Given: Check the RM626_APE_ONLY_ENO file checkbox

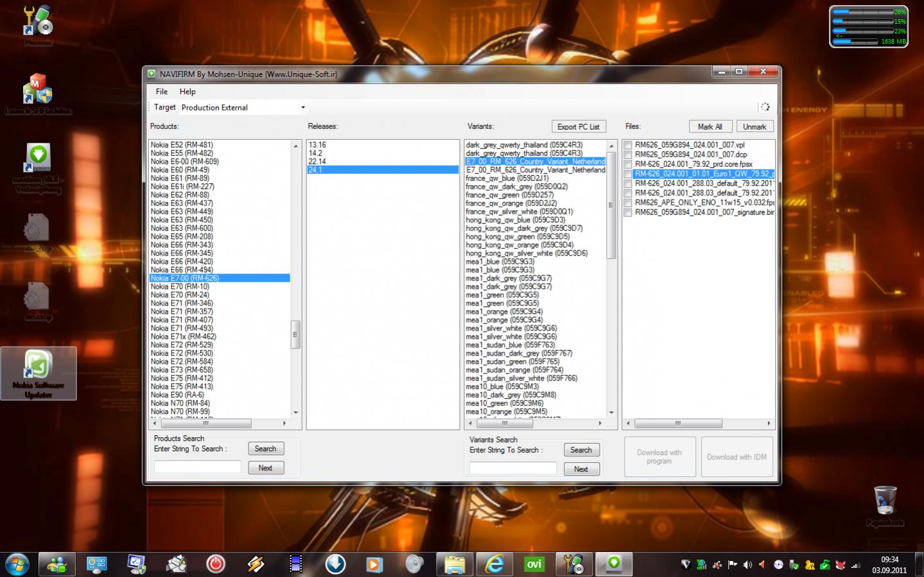Looking at the screenshot, I should 628,203.
